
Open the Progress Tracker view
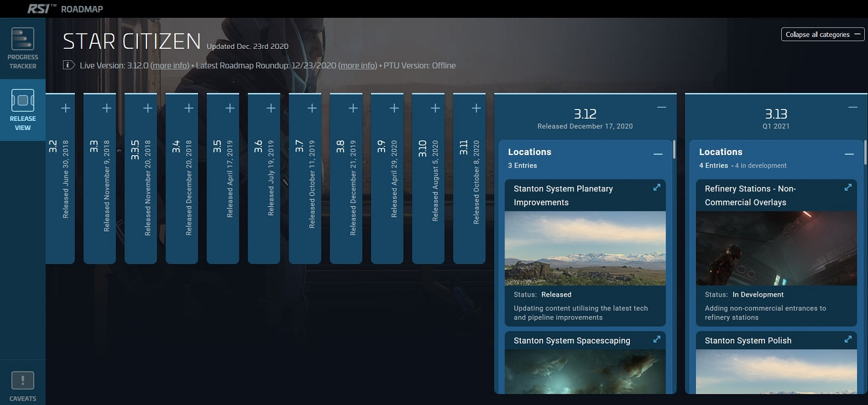tap(23, 48)
